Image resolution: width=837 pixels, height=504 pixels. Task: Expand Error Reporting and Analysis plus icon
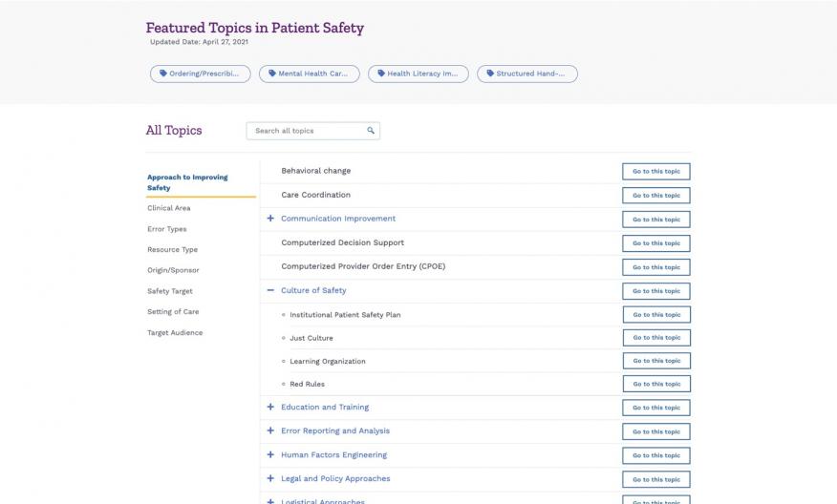[270, 430]
